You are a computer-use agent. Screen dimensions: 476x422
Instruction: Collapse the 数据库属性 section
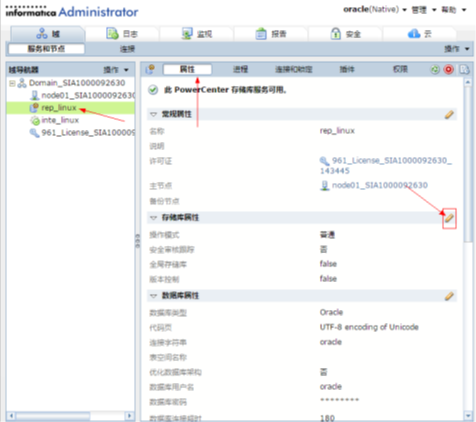153,296
